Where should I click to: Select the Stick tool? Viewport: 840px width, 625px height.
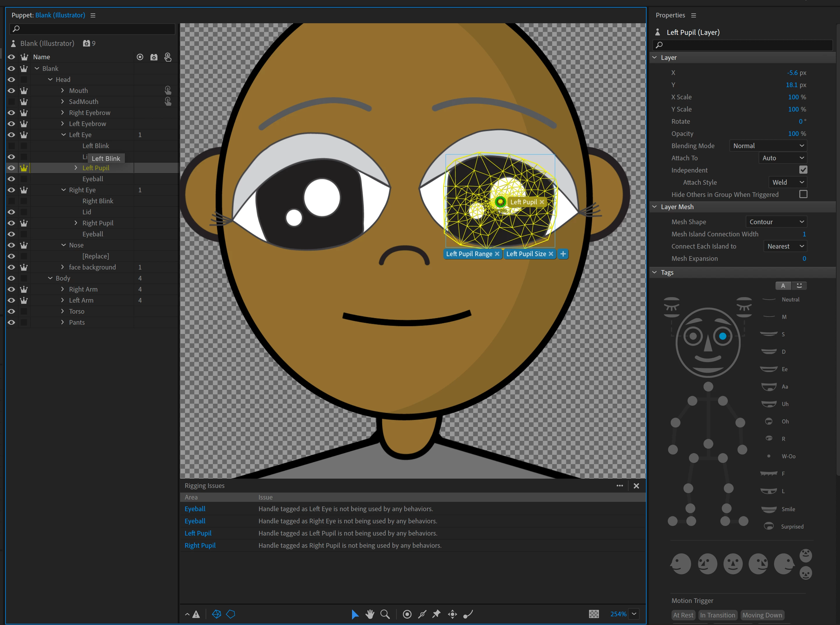click(x=422, y=614)
